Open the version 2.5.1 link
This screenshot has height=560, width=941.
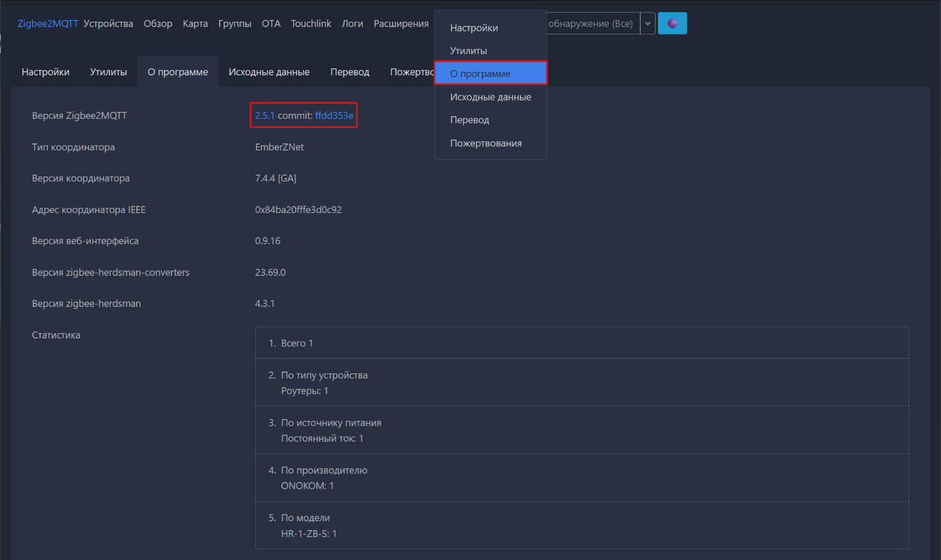(x=264, y=115)
